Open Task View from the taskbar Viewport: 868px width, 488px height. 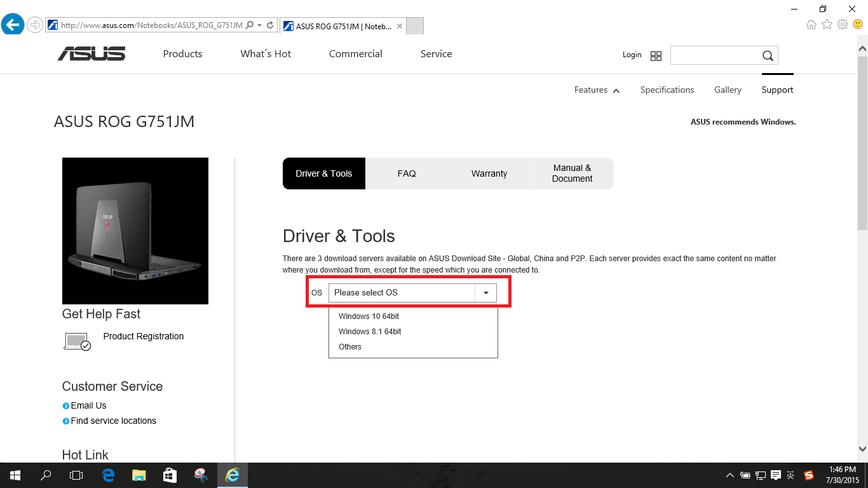pos(76,475)
